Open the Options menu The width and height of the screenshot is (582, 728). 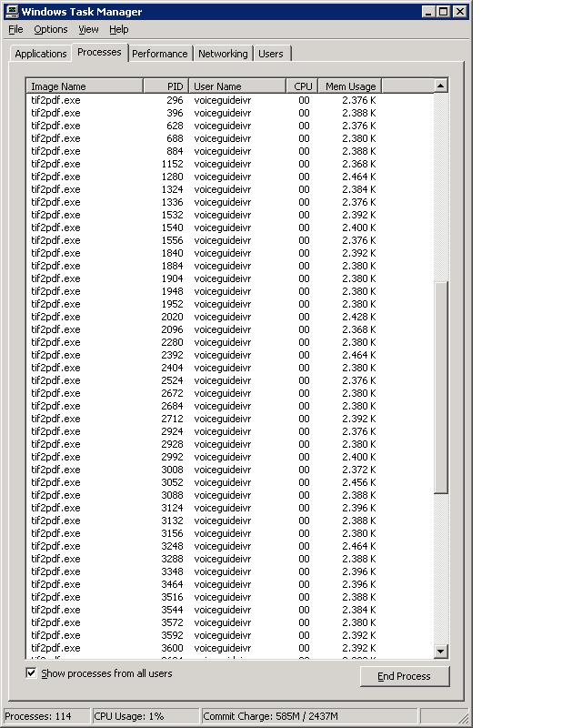[x=51, y=30]
